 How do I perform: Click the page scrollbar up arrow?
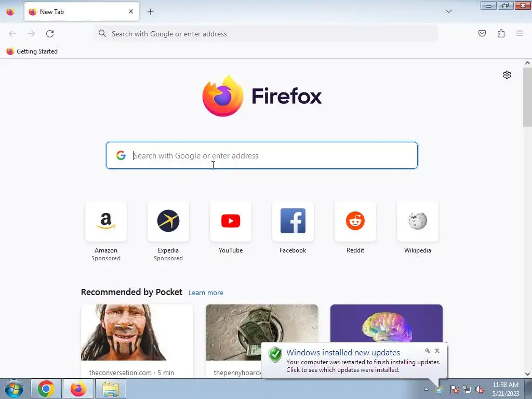(x=527, y=63)
